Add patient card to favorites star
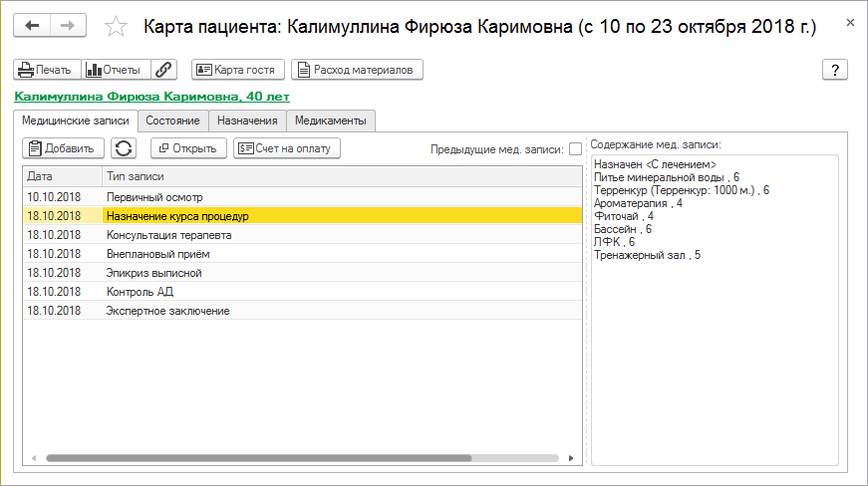 pos(116,27)
